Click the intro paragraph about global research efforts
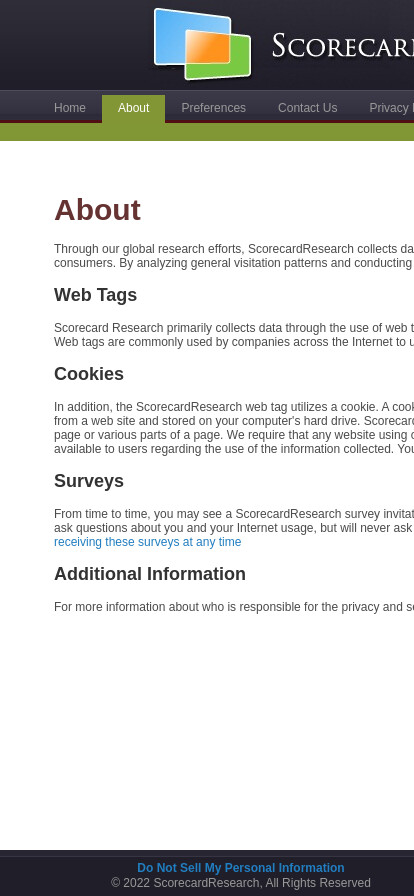Image resolution: width=414 pixels, height=896 pixels. [234, 256]
